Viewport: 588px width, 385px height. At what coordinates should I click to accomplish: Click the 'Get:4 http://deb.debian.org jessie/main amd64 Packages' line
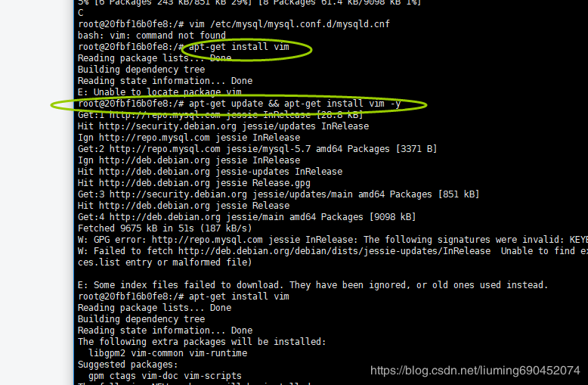click(246, 217)
